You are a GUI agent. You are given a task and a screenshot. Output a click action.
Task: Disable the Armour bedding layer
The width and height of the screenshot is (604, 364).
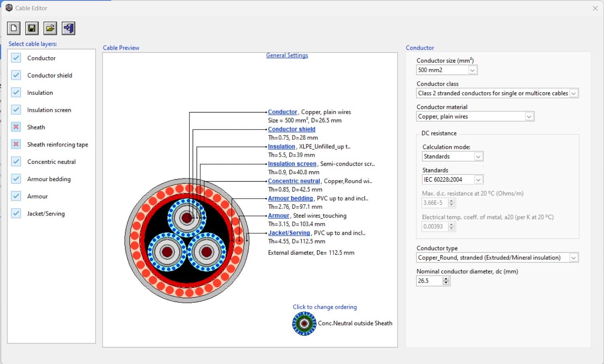pos(16,179)
